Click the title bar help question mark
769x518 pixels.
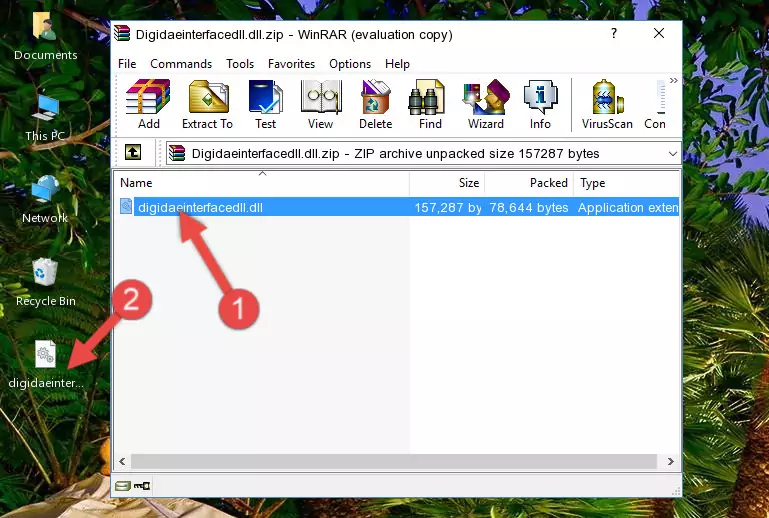tap(614, 33)
